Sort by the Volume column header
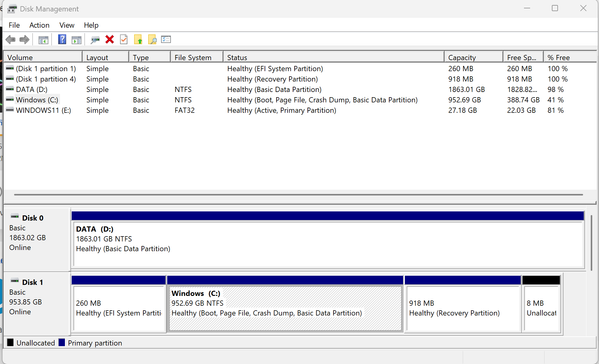Screen dimensions: 599x364 point(43,57)
